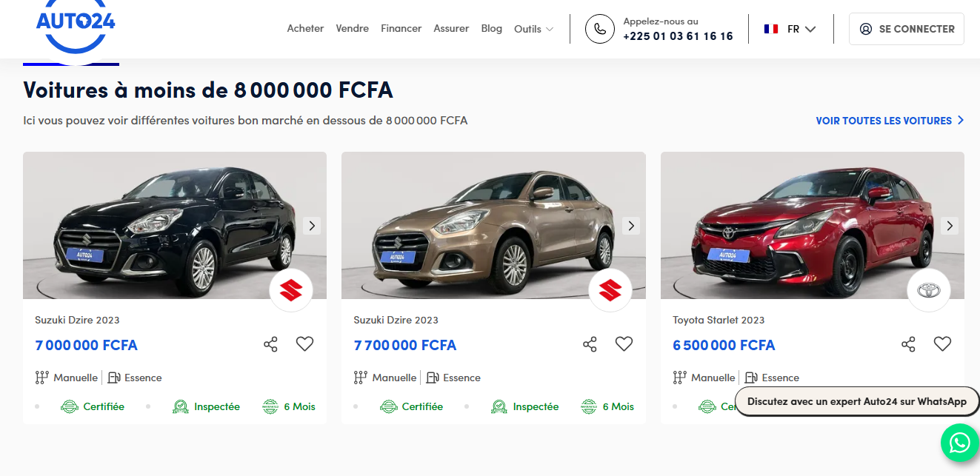Click the SE CONNECTER button
980x476 pixels.
907,29
